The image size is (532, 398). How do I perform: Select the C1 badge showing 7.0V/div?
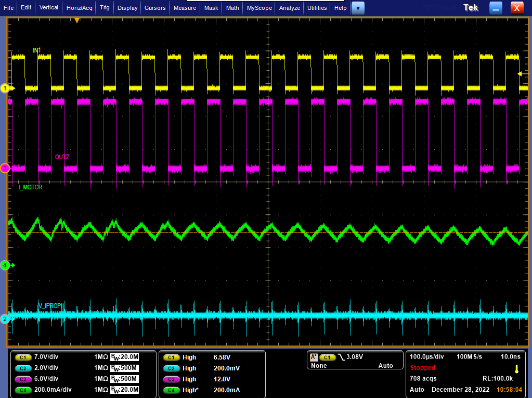coord(23,357)
